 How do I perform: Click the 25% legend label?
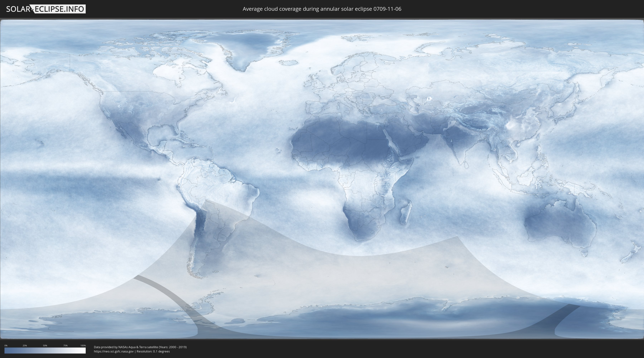pyautogui.click(x=25, y=345)
